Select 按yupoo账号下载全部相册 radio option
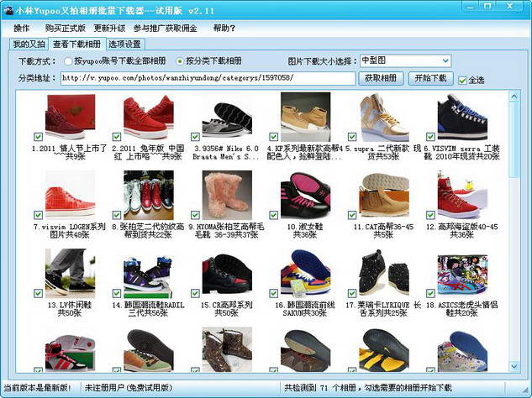532x398 pixels. coord(115,61)
